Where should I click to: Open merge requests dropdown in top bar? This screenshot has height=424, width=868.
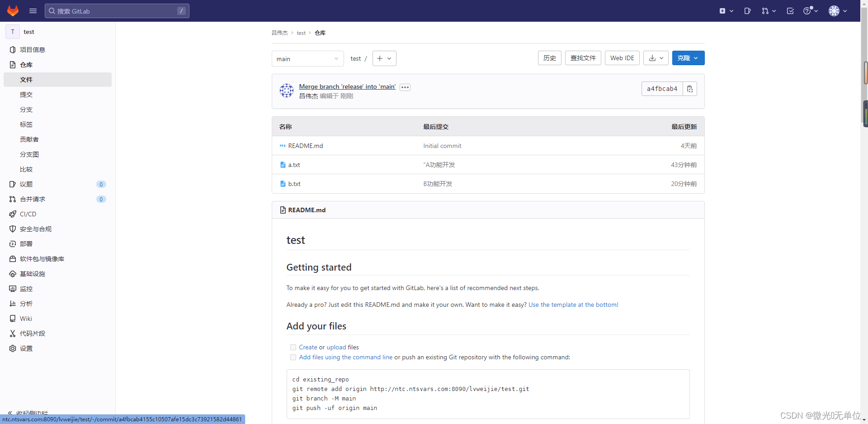[769, 11]
